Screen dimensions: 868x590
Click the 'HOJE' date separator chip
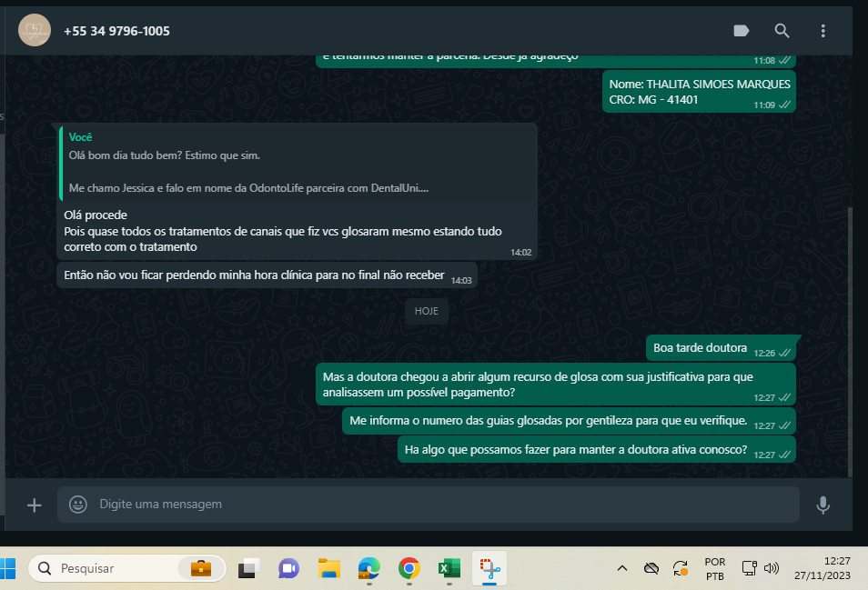(x=427, y=311)
